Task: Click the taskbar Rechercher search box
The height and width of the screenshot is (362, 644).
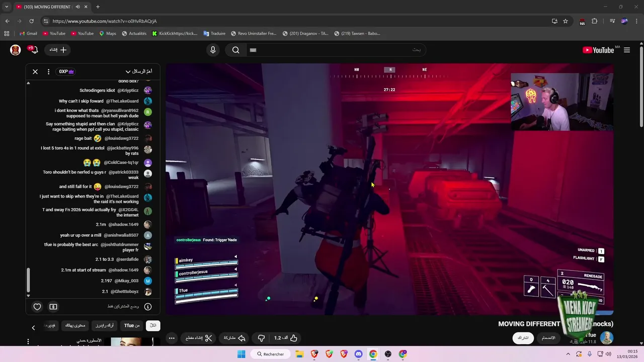Action: pyautogui.click(x=272, y=354)
